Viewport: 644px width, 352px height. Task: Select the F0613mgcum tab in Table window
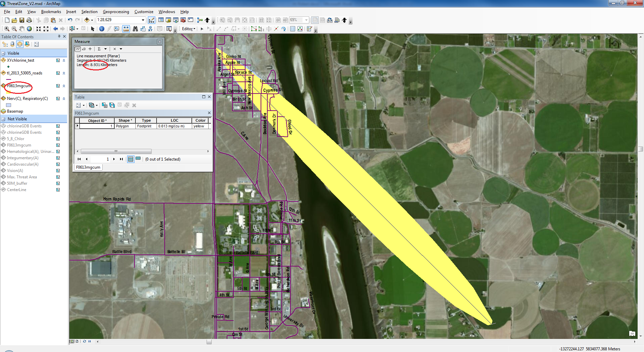pos(88,167)
